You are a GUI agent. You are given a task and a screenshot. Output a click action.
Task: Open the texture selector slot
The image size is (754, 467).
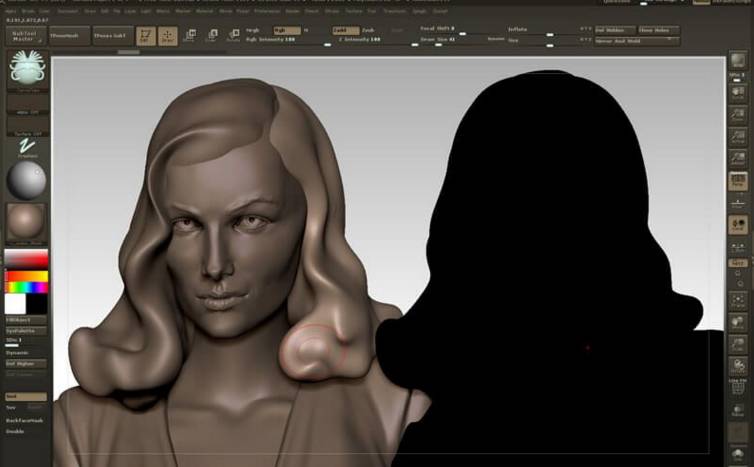tap(28, 126)
